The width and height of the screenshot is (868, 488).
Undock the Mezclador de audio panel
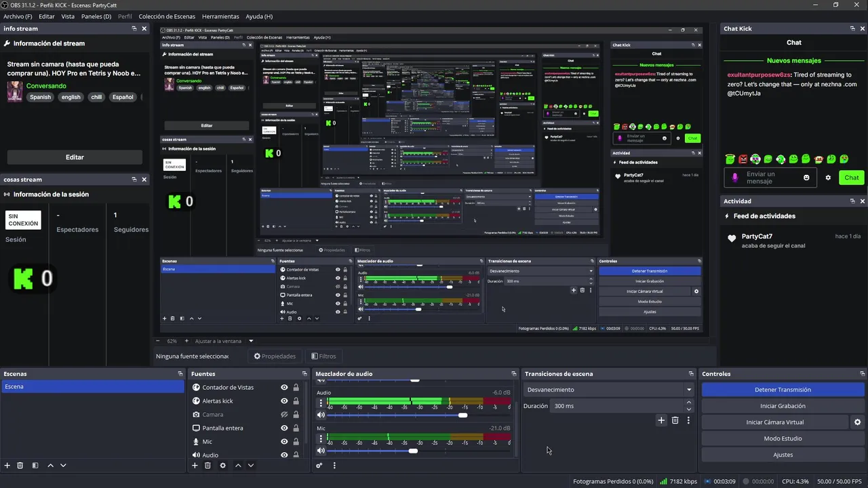tap(513, 373)
